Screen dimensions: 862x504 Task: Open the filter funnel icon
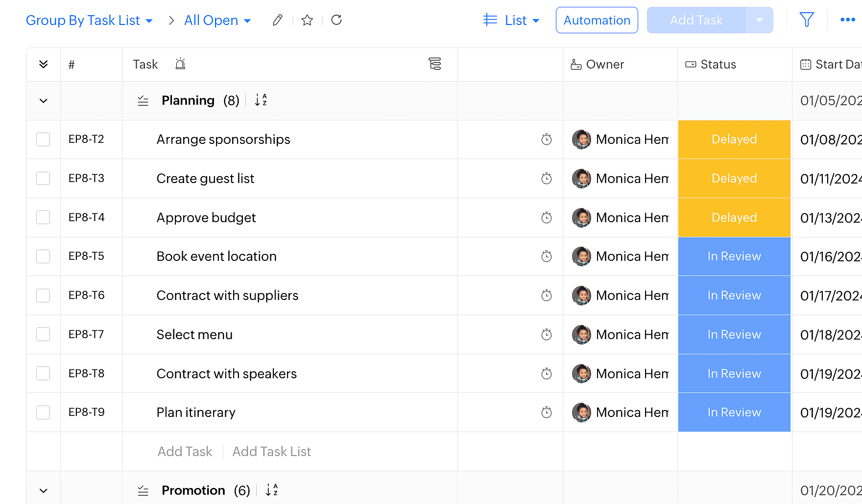806,20
